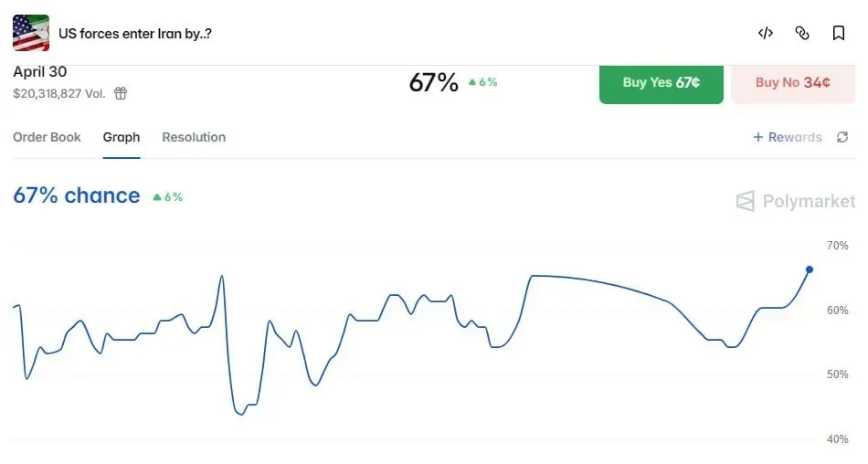Select the Graph tab
Viewport: 868px width, 464px height.
click(x=122, y=137)
